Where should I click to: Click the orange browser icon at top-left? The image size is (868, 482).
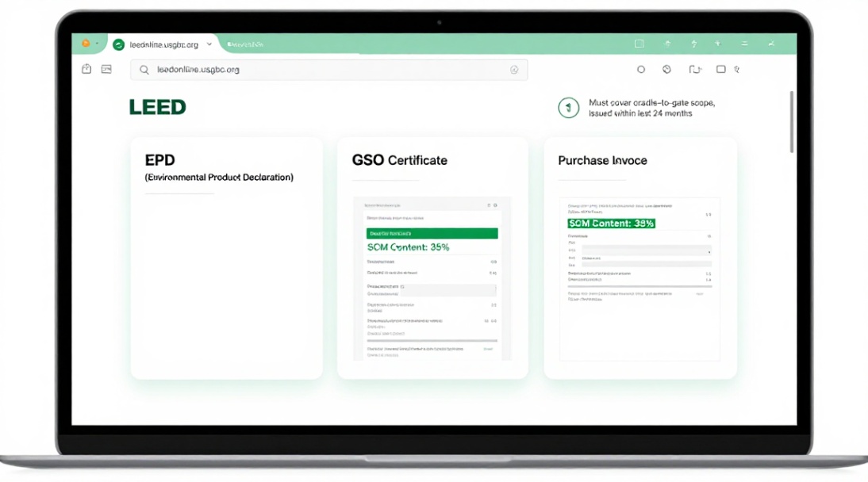pos(86,43)
